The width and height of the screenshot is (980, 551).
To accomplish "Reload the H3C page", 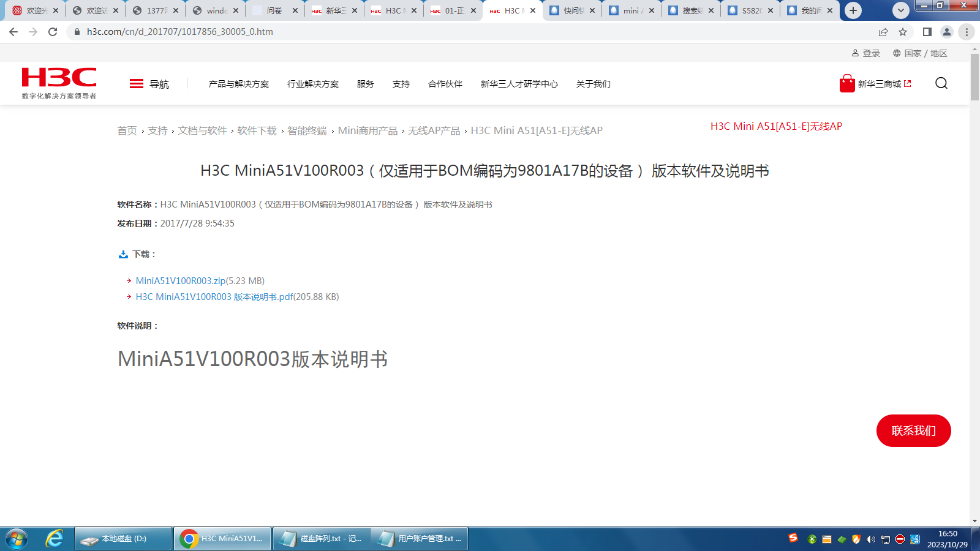I will 53,32.
